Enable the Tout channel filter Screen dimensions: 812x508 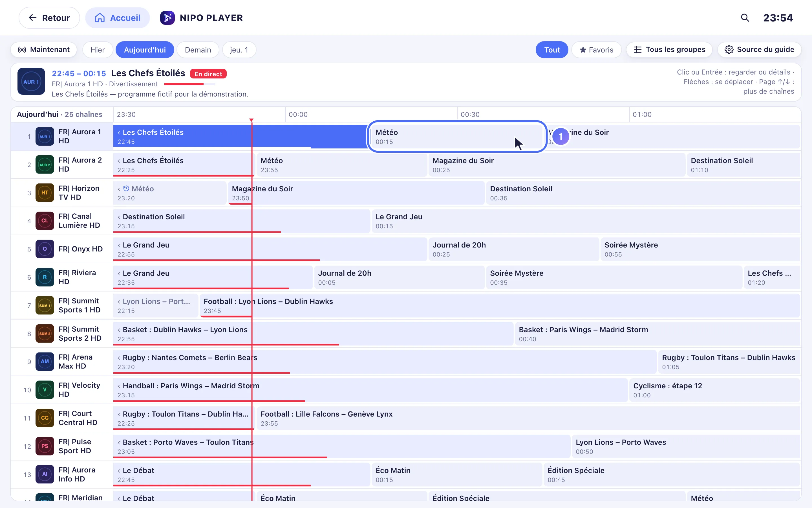click(551, 50)
